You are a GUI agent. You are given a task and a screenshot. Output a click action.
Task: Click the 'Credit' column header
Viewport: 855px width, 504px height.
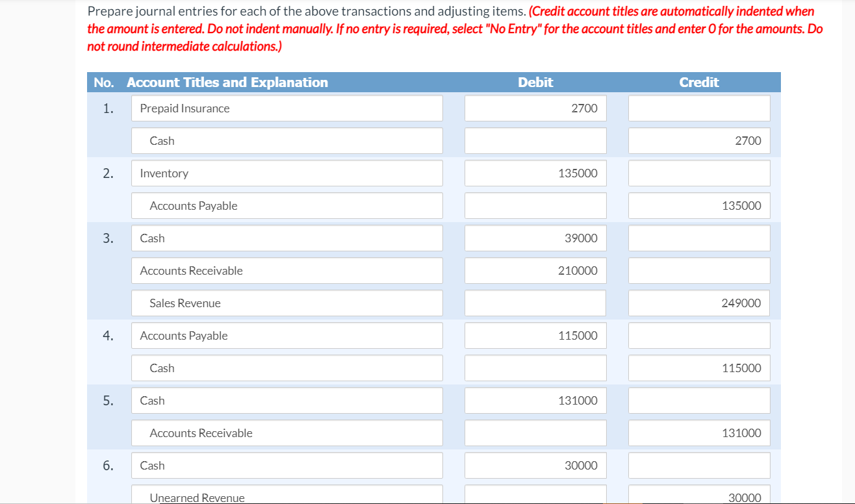[699, 82]
